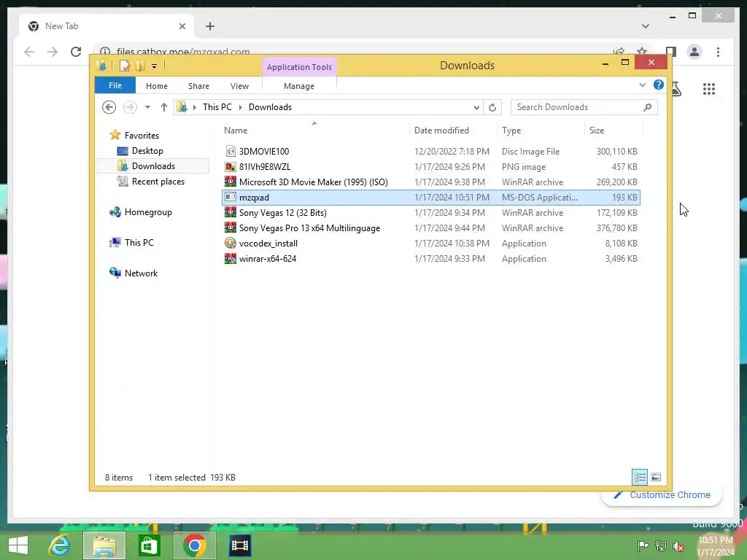Switch to the Share ribbon tab
747x560 pixels.
pos(198,86)
